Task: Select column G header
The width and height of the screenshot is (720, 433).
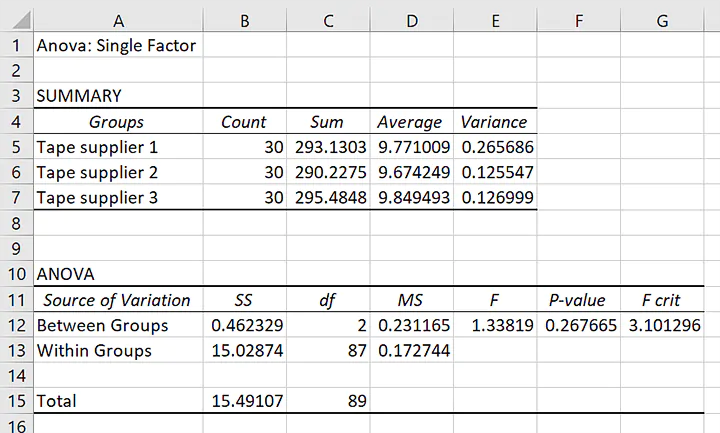Action: click(x=662, y=21)
